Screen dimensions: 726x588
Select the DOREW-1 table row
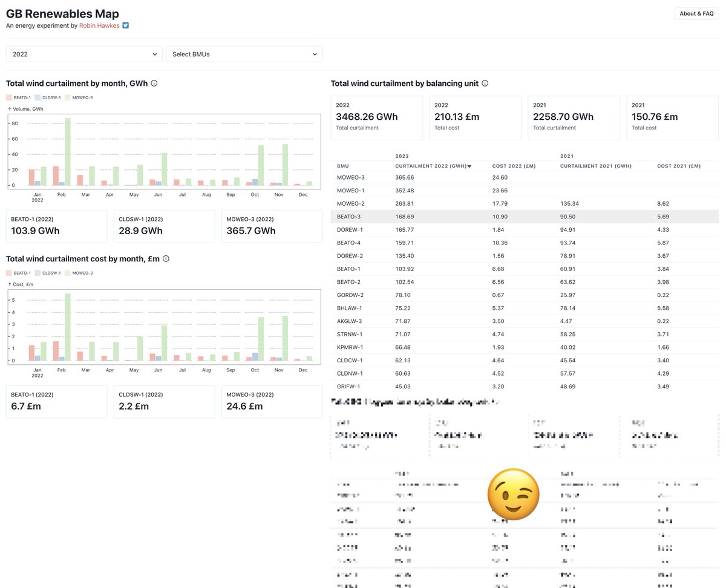point(525,230)
